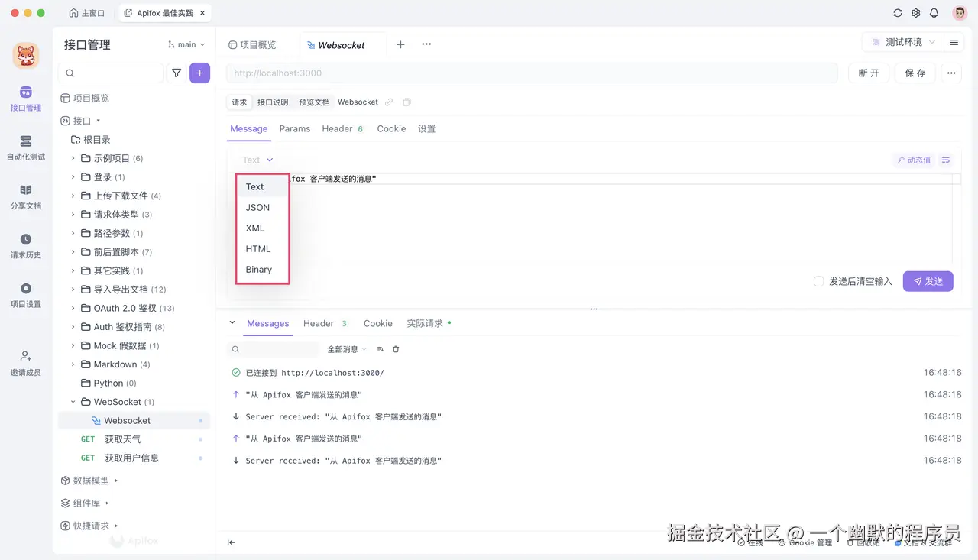Screen dimensions: 978x560
Task: Switch to the Params tab
Action: 295,128
